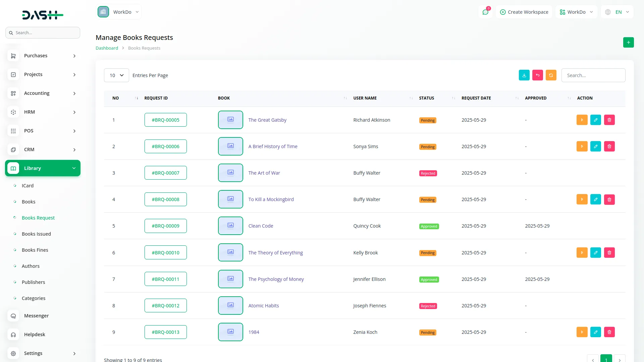Click the blue download export icon

[x=524, y=75]
